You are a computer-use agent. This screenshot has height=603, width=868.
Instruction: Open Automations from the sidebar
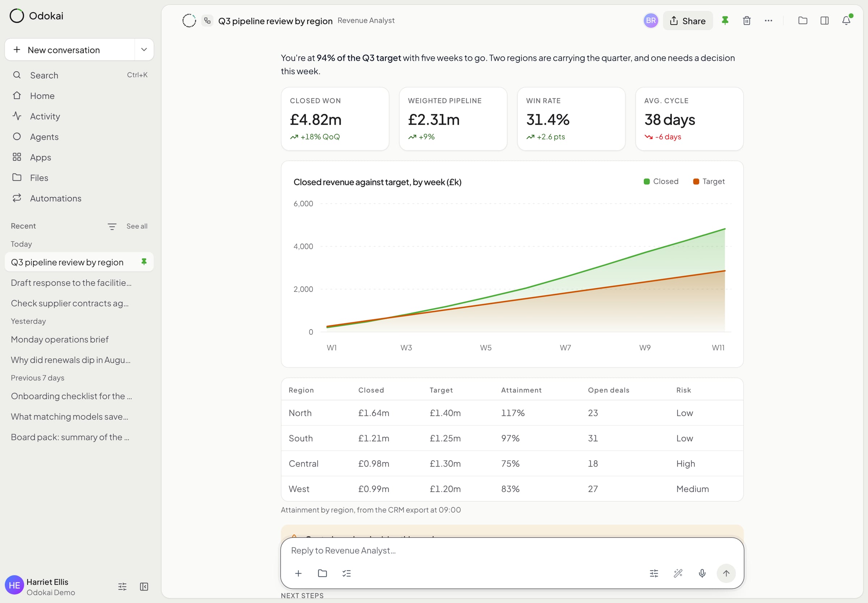click(x=79, y=198)
